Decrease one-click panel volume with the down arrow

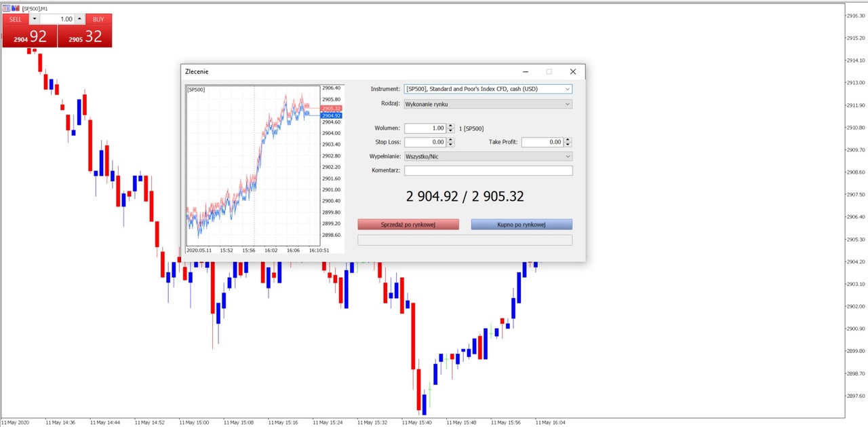pyautogui.click(x=35, y=19)
